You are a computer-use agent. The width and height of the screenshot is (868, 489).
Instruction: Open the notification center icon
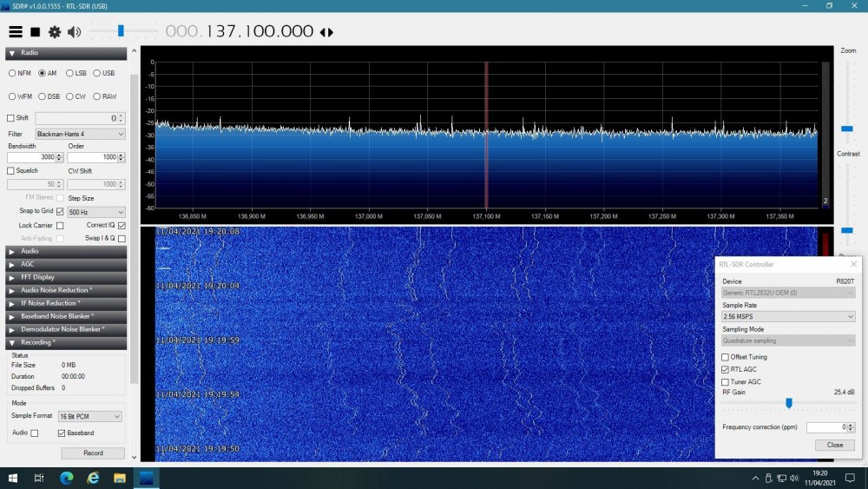[x=851, y=478]
